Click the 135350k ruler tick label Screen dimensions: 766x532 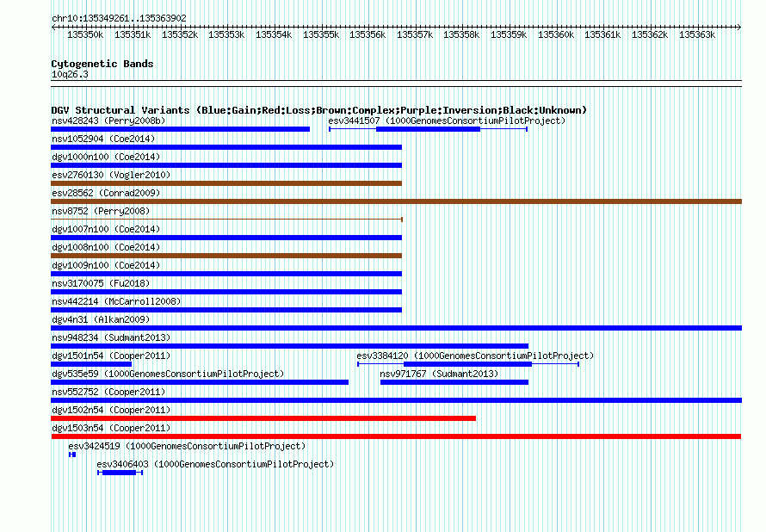coord(85,35)
